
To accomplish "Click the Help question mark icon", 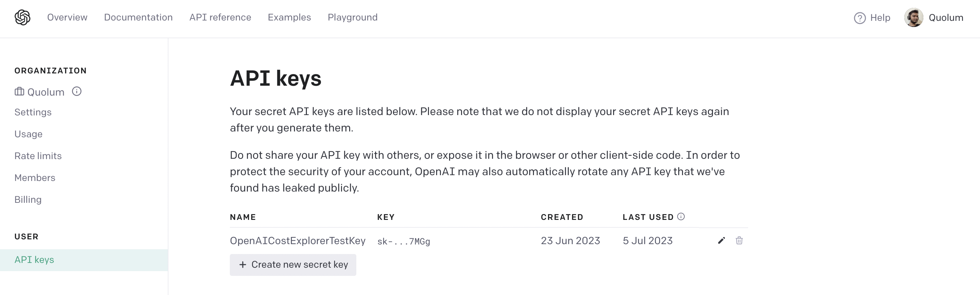I will (x=859, y=18).
